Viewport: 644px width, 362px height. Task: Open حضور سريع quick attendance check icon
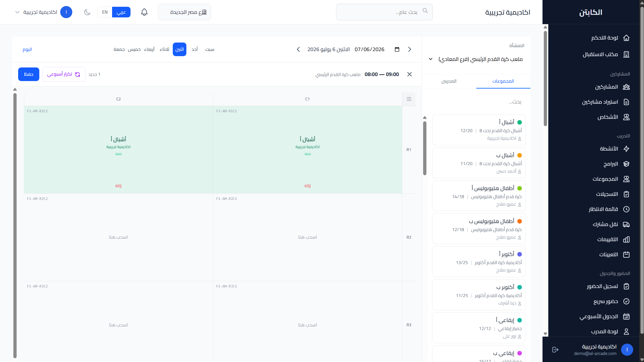point(626,301)
